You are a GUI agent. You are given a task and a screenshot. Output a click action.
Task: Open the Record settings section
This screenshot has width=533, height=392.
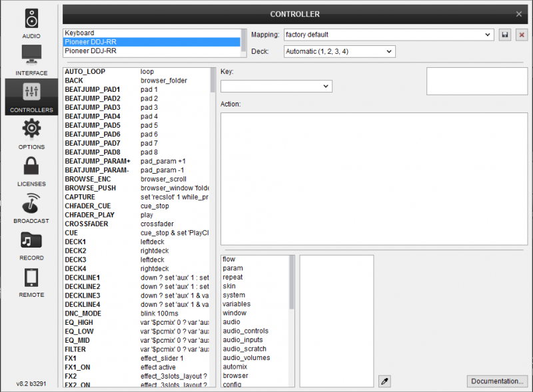pyautogui.click(x=31, y=244)
